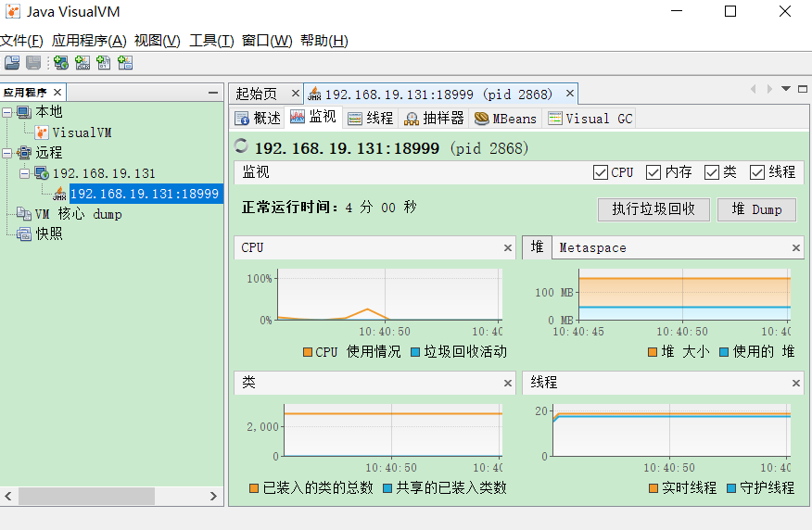Click the VM 核心 dump node icon

[24, 214]
